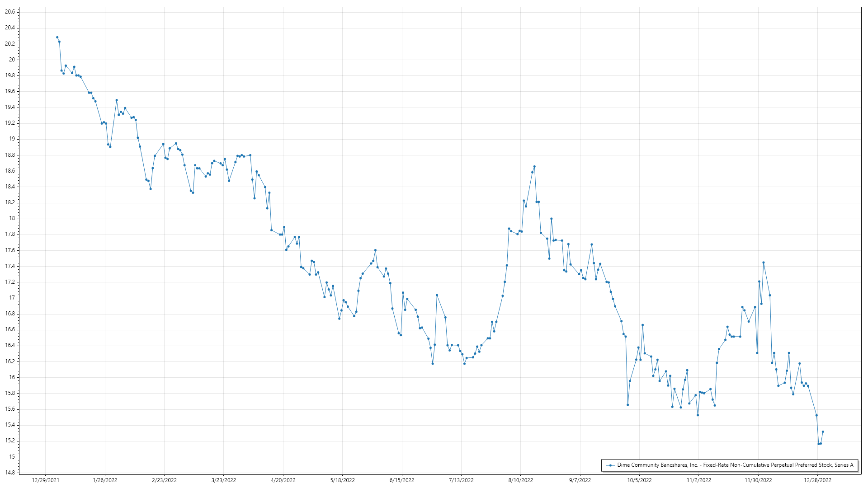Click the 12/28/2022 x-axis date label
The width and height of the screenshot is (868, 488).
click(817, 480)
